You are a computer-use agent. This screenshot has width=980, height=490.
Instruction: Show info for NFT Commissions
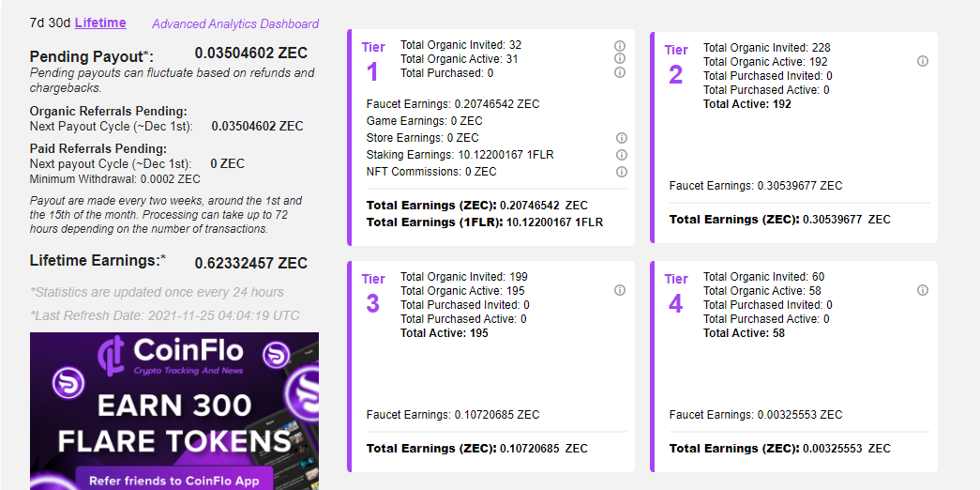[x=621, y=172]
